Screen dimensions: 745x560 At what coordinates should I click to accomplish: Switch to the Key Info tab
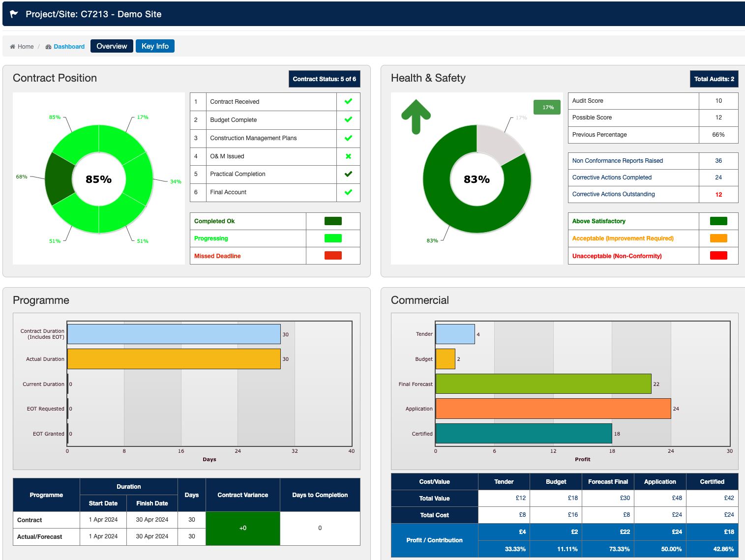point(155,46)
